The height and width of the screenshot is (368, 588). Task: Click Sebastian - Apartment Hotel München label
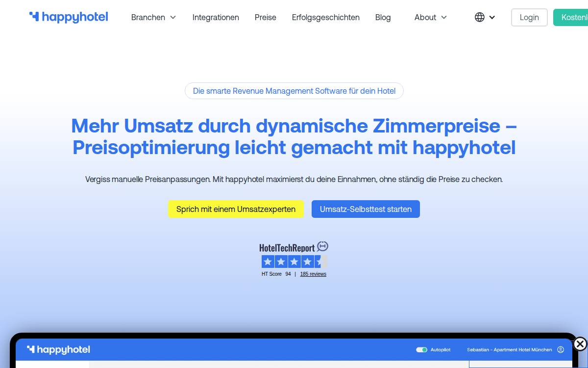coord(510,350)
